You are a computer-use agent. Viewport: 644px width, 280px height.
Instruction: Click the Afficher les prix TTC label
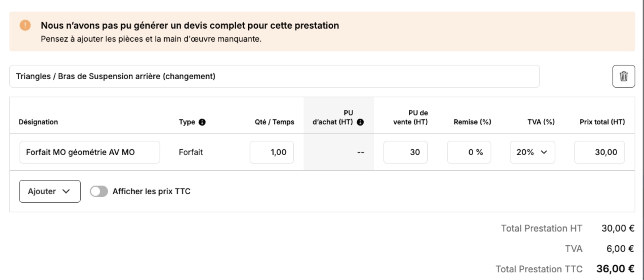coord(151,191)
